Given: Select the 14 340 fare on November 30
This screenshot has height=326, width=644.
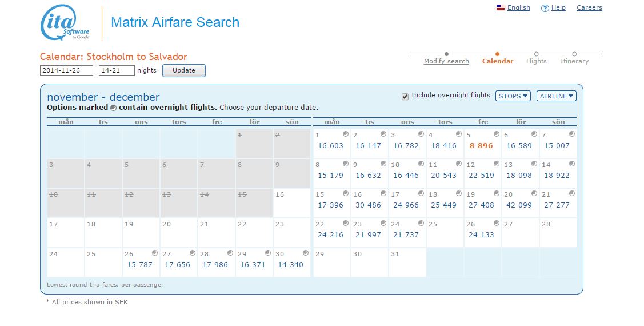Looking at the screenshot, I should point(290,265).
